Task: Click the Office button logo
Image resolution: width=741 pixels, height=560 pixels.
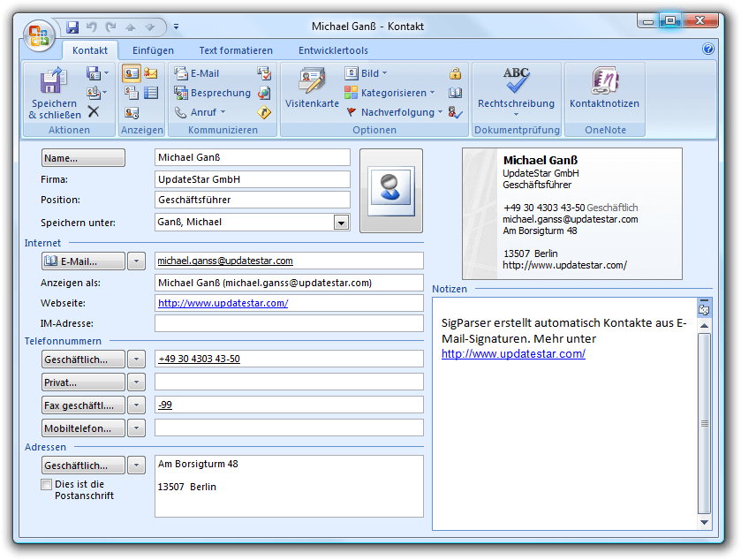Action: point(40,34)
